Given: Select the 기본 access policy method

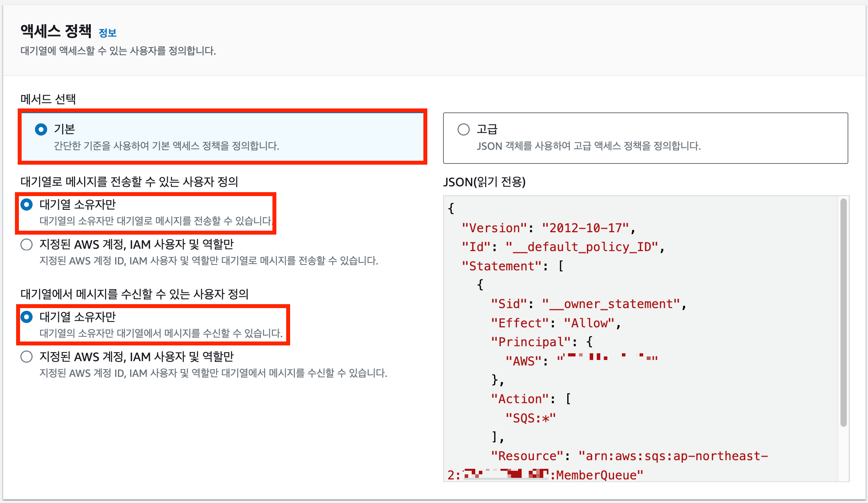Looking at the screenshot, I should tap(41, 129).
